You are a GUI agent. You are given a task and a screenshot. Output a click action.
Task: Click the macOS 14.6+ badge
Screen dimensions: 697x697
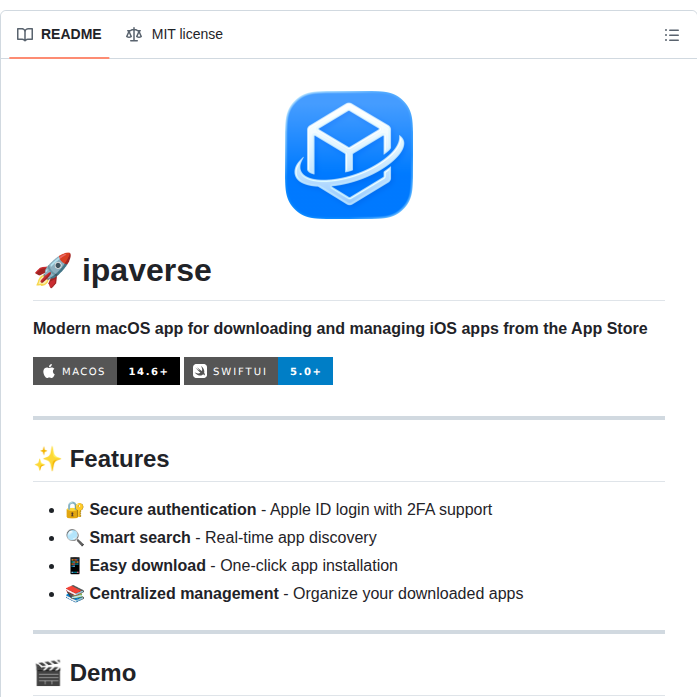click(106, 371)
